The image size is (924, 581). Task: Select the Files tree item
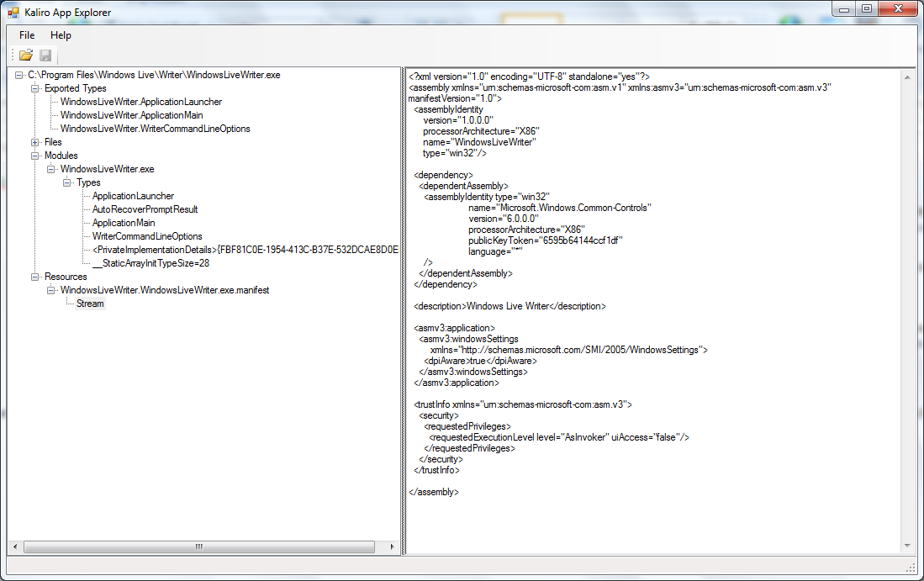click(x=53, y=142)
